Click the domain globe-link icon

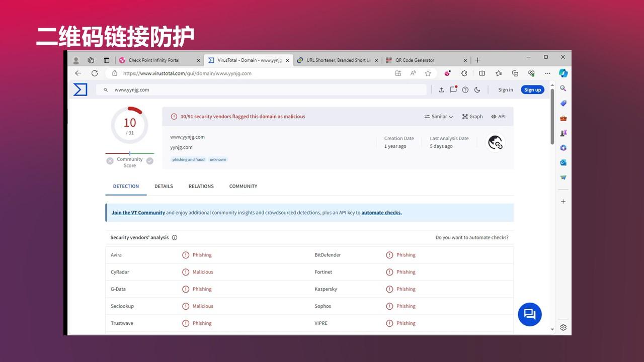coord(495,143)
